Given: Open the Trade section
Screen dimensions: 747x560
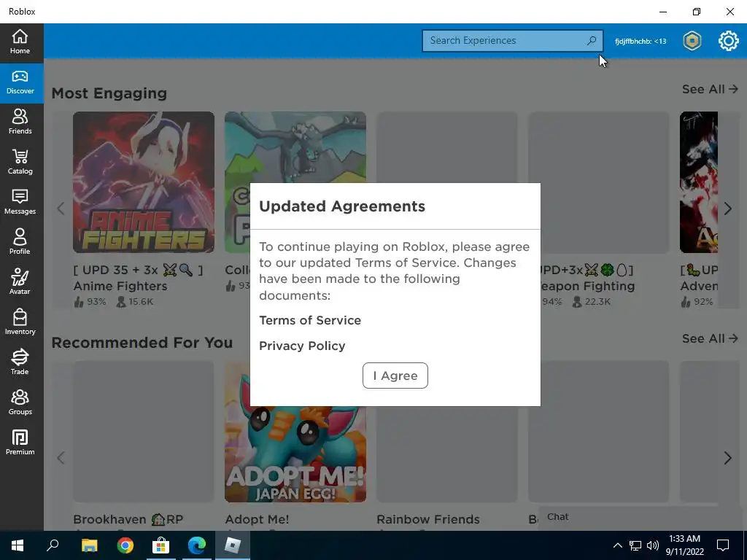Looking at the screenshot, I should pos(20,362).
